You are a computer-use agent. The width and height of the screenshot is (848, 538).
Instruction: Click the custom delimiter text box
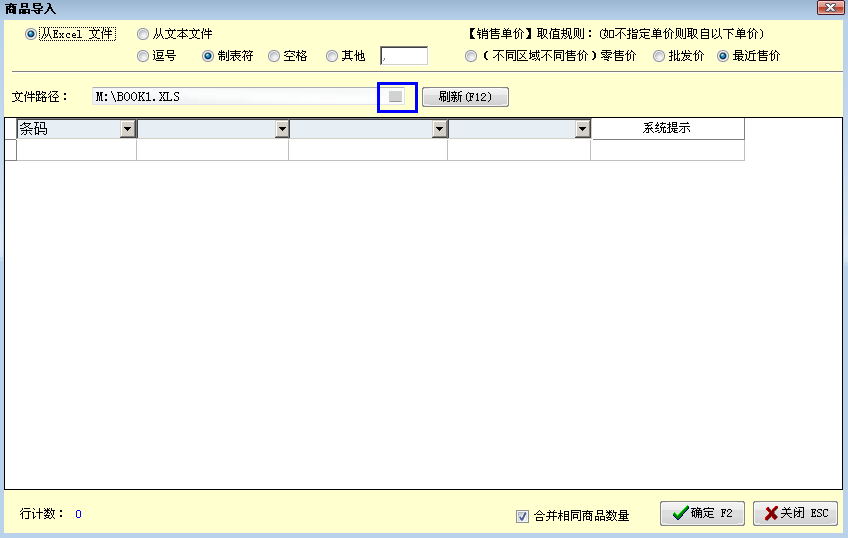coord(404,56)
